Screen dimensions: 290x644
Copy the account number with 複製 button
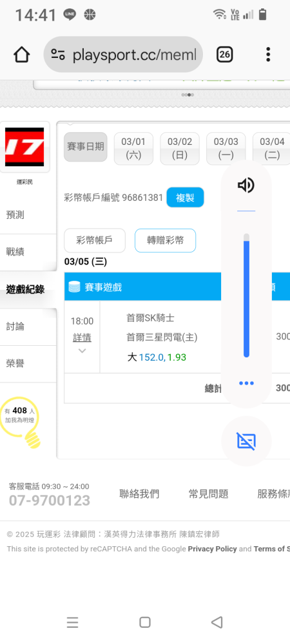(185, 198)
